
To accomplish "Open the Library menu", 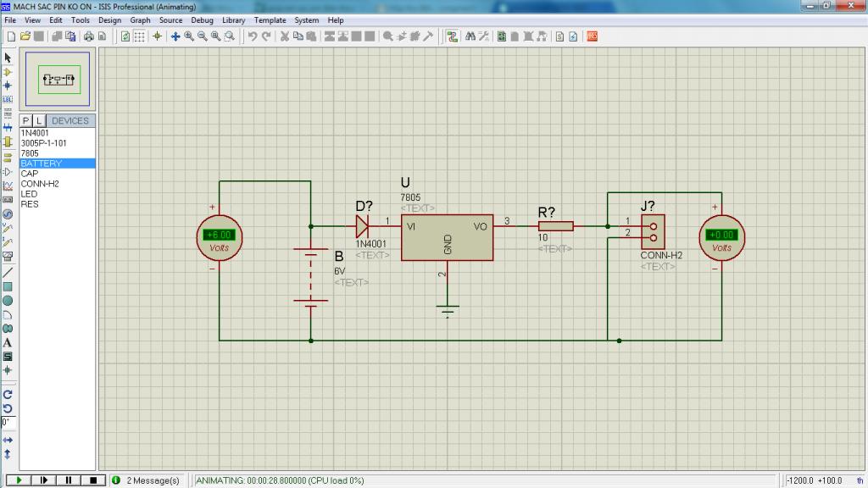I will 234,19.
